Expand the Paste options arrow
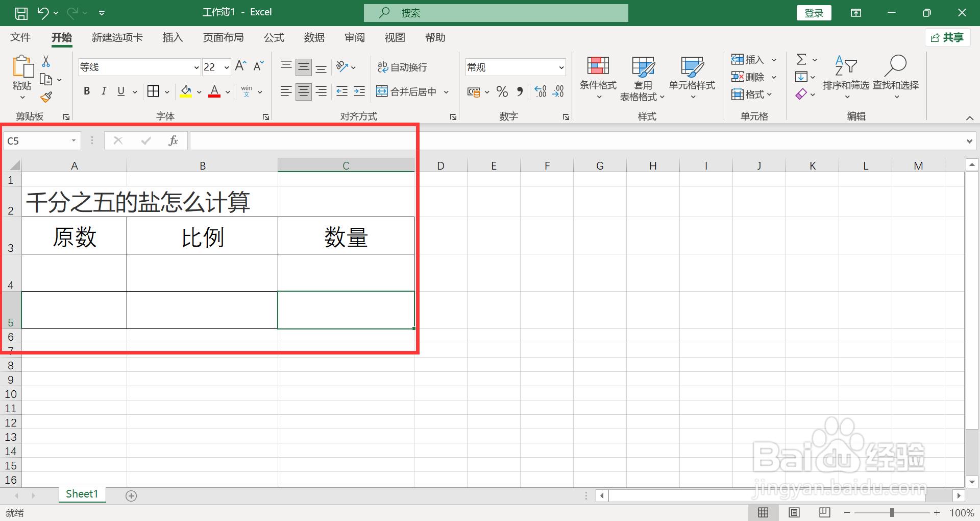This screenshot has height=521, width=980. coord(22,97)
